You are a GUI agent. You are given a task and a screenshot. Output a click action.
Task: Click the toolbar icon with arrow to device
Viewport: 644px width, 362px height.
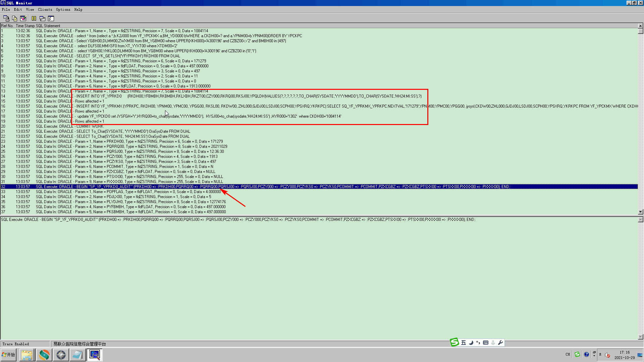[6, 18]
